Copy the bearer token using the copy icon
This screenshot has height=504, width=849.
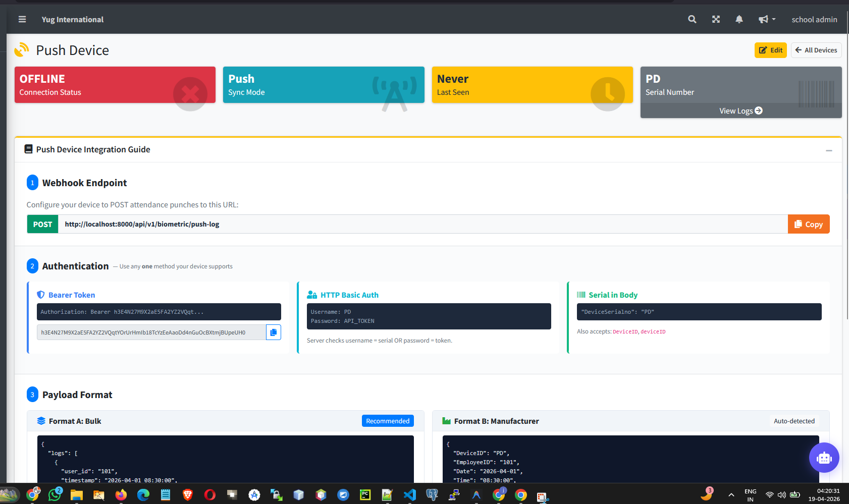(274, 332)
